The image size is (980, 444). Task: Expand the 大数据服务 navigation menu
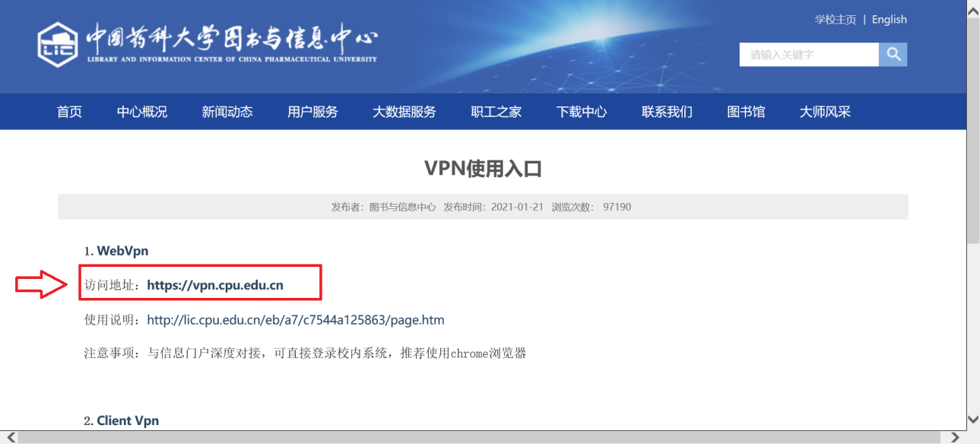pyautogui.click(x=404, y=112)
